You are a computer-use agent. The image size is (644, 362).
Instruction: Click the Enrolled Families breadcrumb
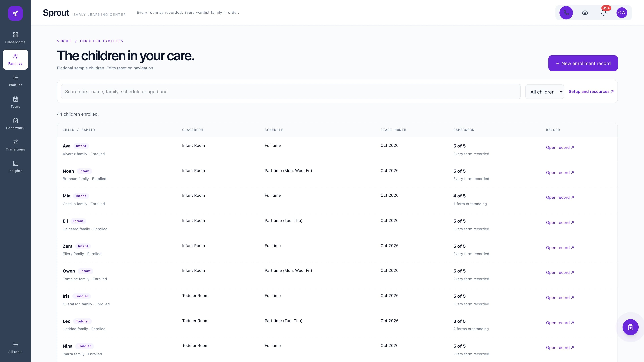[101, 41]
